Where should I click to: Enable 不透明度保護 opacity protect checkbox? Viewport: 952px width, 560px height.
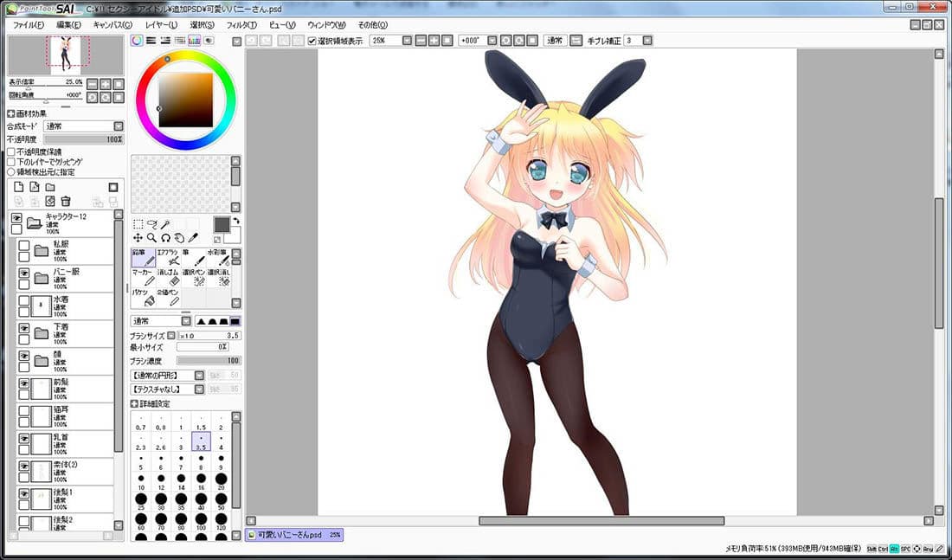tap(11, 151)
